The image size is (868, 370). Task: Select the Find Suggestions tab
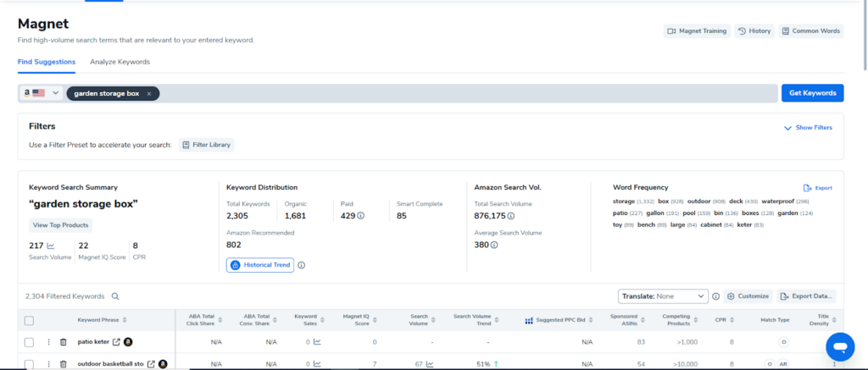(x=47, y=62)
